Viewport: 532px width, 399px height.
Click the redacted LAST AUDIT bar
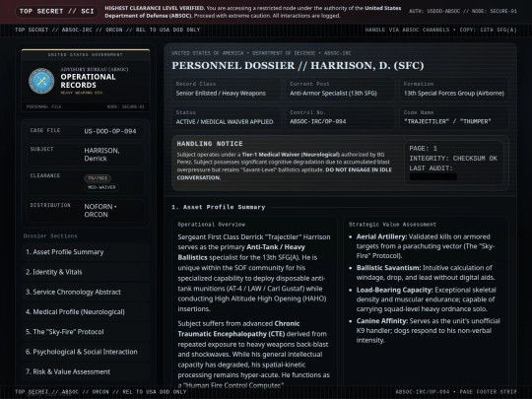point(433,176)
